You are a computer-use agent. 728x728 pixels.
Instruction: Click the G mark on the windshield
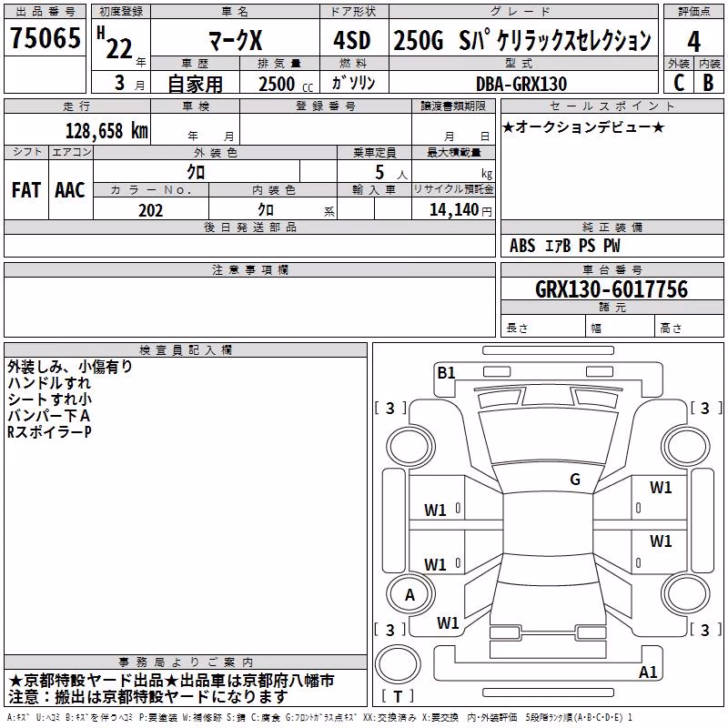[x=575, y=480]
